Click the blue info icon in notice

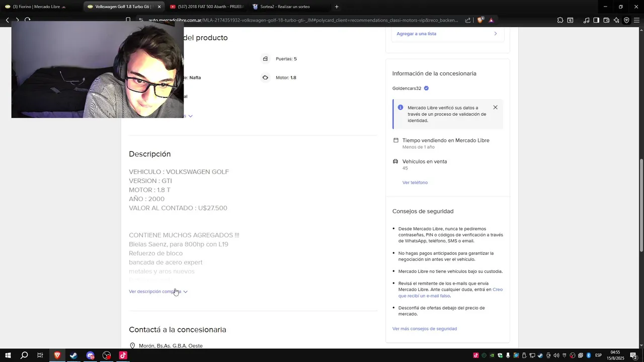(x=400, y=108)
